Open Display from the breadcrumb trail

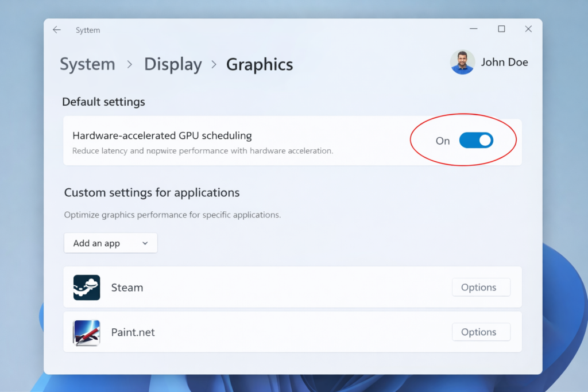pos(172,64)
